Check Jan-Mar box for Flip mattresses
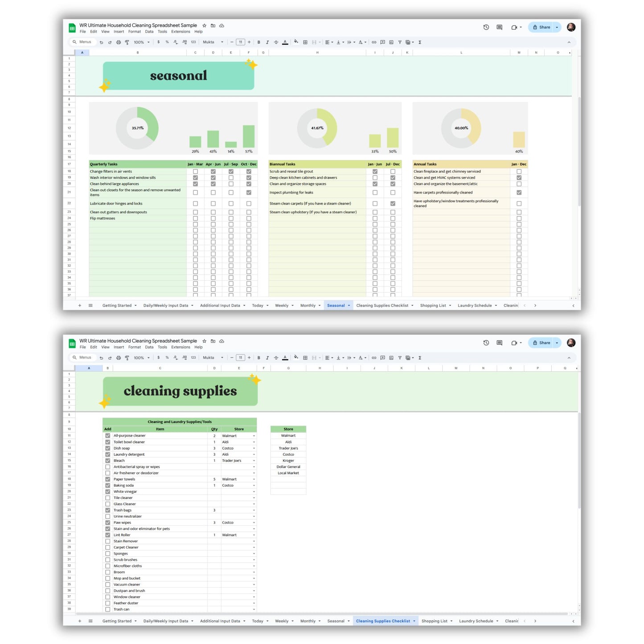Screen dimensions: 644x644 point(195,218)
